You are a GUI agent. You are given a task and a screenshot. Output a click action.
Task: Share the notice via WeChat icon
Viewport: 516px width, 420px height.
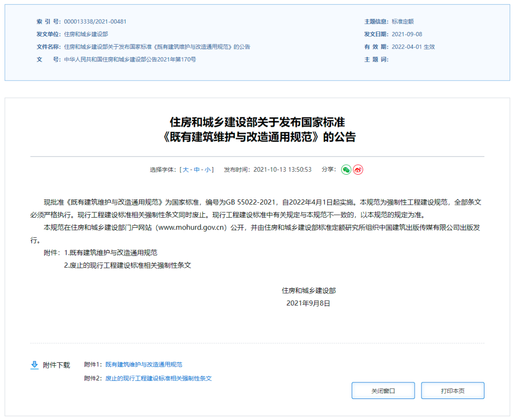click(x=346, y=169)
